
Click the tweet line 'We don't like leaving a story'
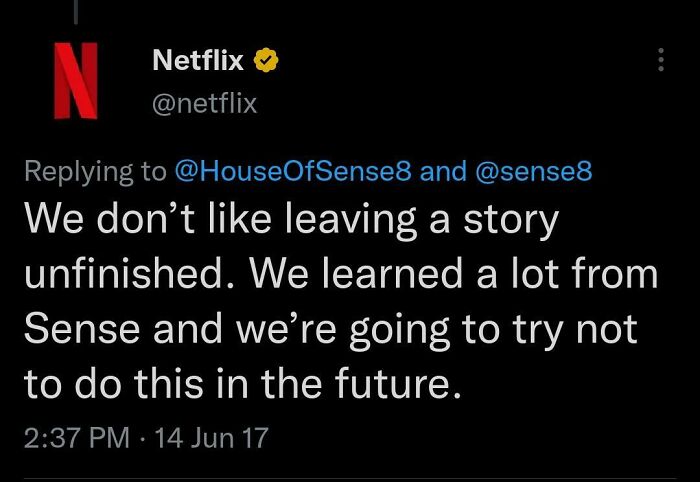(x=290, y=220)
